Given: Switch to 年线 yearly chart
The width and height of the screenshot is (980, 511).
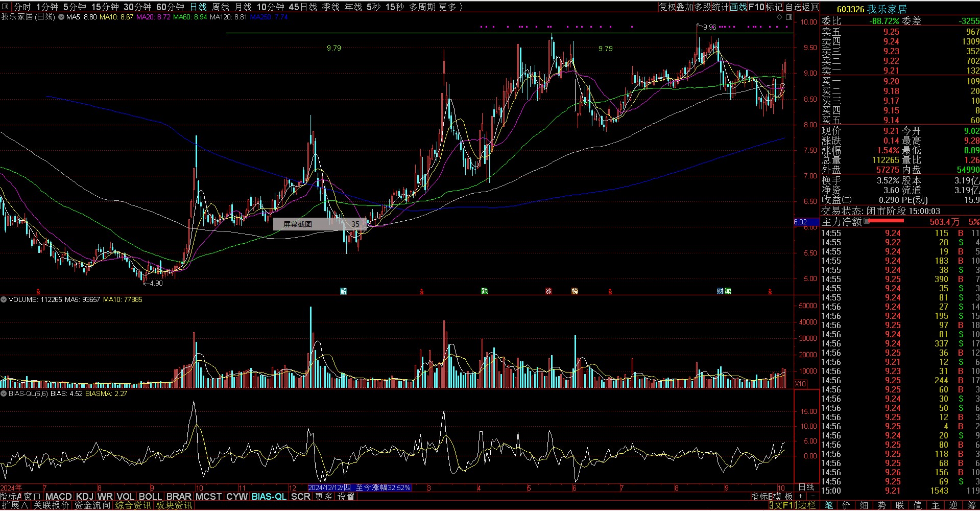Looking at the screenshot, I should pos(353,7).
